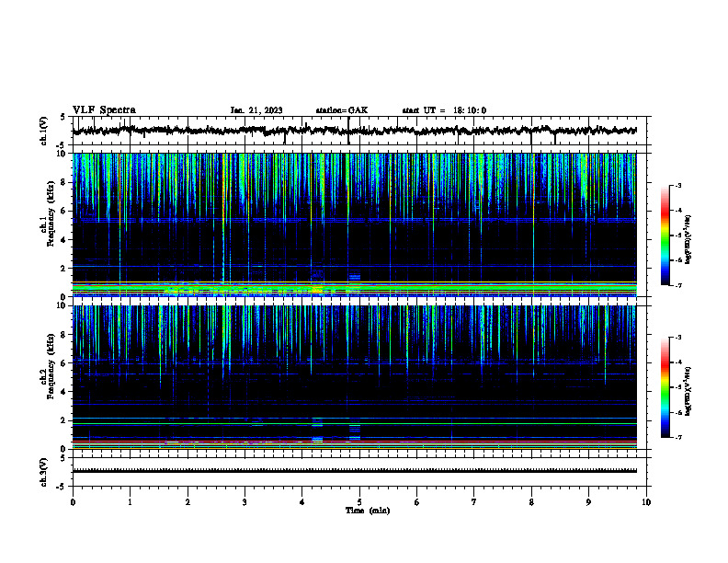This screenshot has height=563, width=728.
Task: Click the 9 minute tick on time axis
Action: [588, 502]
